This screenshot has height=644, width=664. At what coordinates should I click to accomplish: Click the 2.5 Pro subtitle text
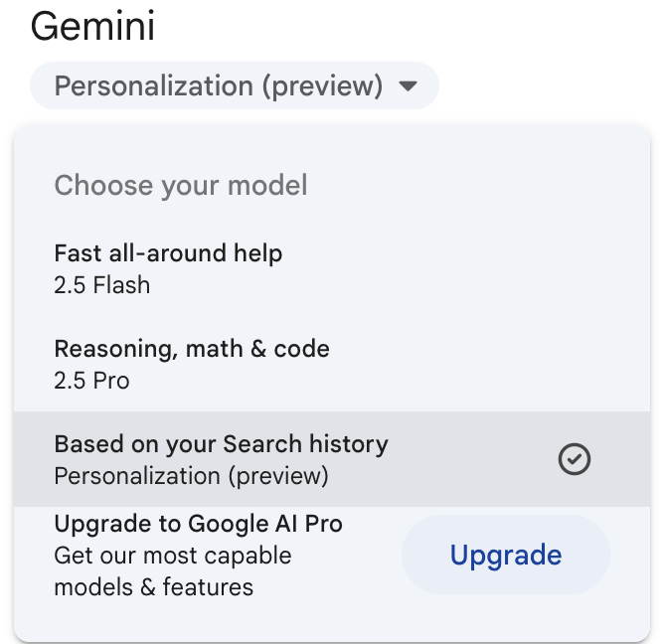(x=91, y=381)
